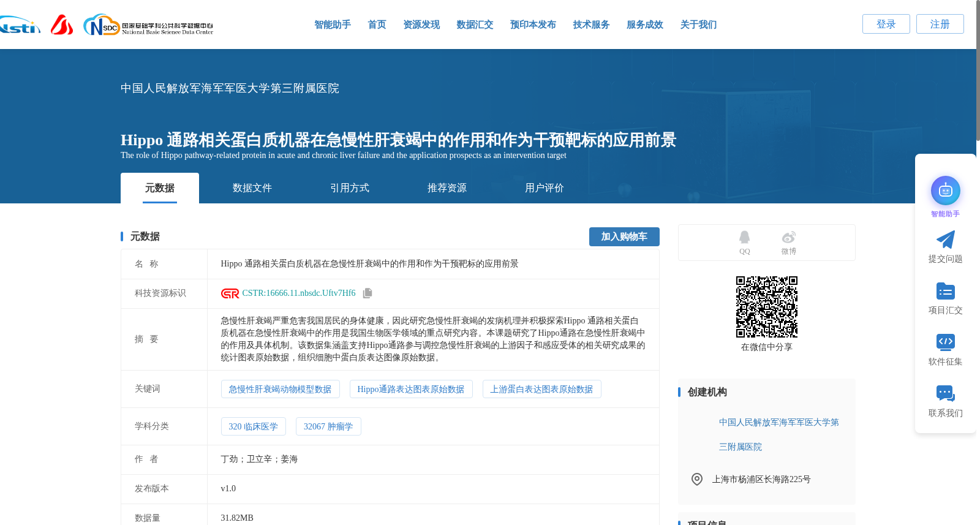Image resolution: width=980 pixels, height=525 pixels.
Task: Click the 登录 button
Action: (886, 24)
